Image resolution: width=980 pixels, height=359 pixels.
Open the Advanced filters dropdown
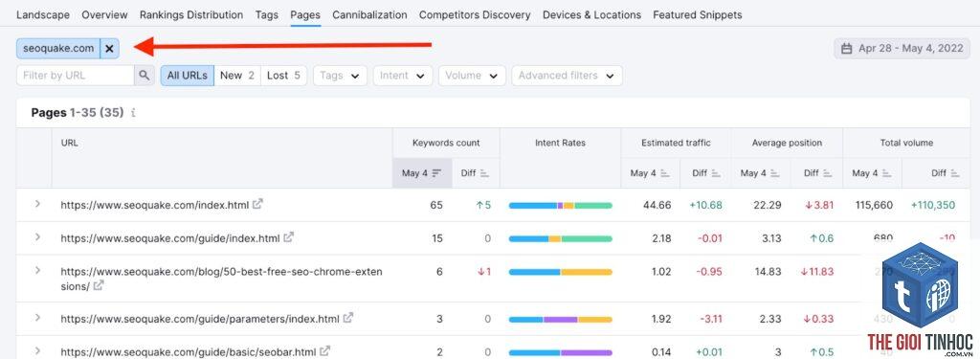567,75
